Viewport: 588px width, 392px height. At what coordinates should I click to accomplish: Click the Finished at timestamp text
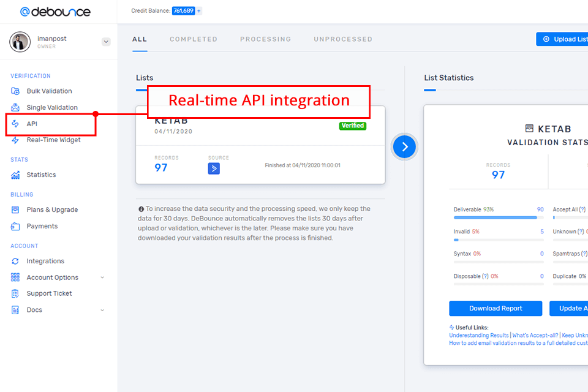tap(303, 165)
